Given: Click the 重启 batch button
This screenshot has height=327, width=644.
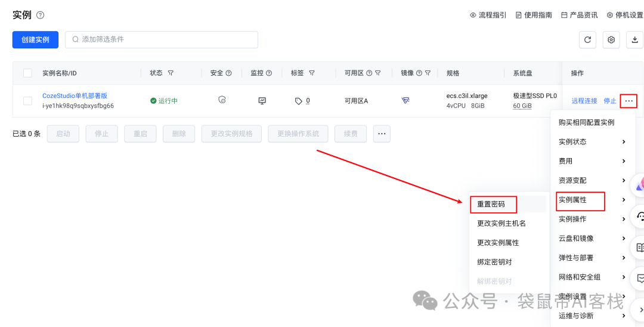Looking at the screenshot, I should (140, 134).
